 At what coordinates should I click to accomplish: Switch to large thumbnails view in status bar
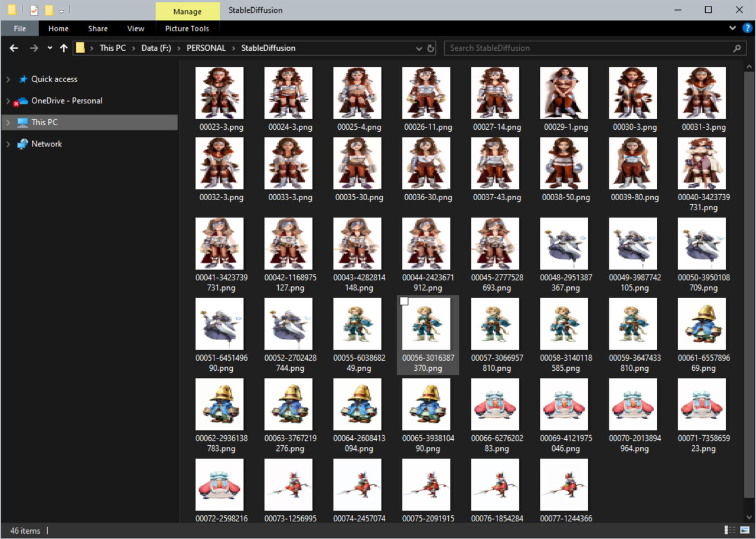(x=744, y=530)
